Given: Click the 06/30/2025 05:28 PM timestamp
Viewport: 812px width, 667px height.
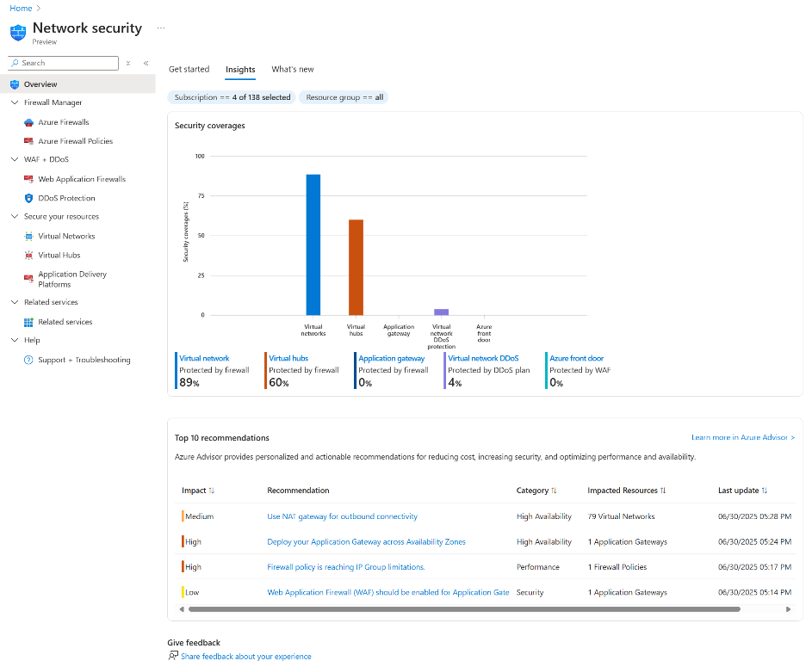Looking at the screenshot, I should coord(754,516).
